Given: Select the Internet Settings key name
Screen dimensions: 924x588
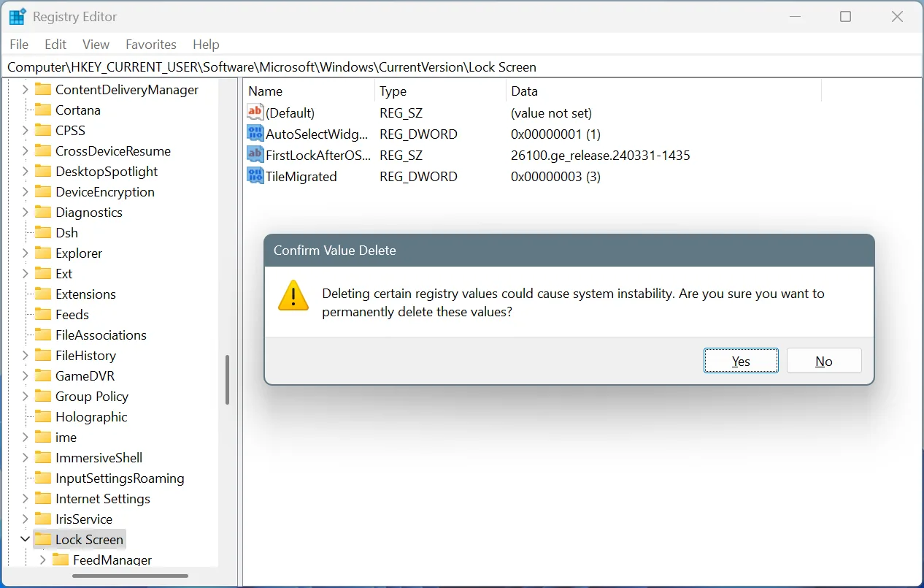Looking at the screenshot, I should click(103, 498).
